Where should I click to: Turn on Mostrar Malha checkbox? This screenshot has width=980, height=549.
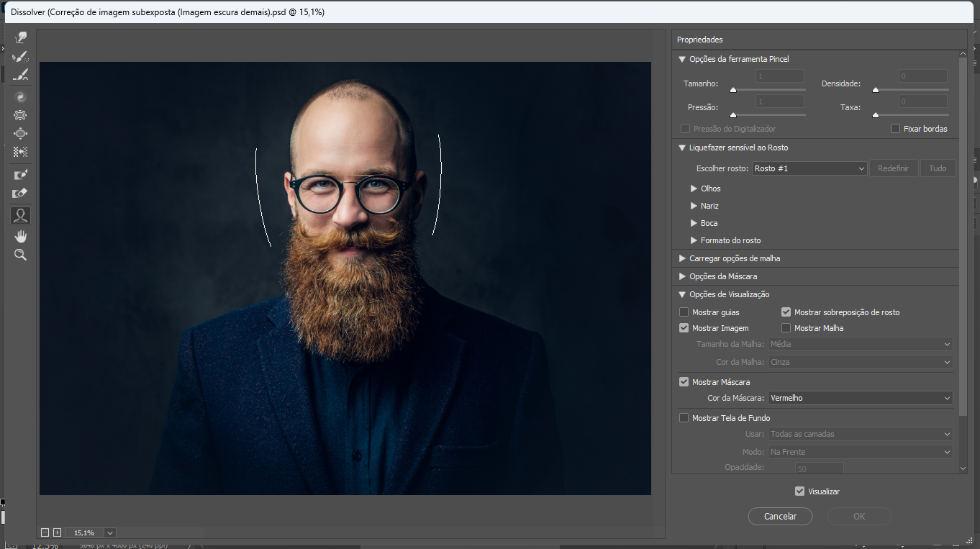786,328
